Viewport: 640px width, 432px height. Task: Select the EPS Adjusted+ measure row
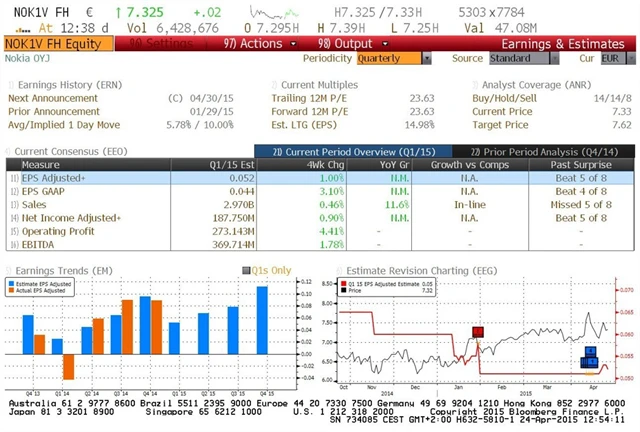click(60, 176)
